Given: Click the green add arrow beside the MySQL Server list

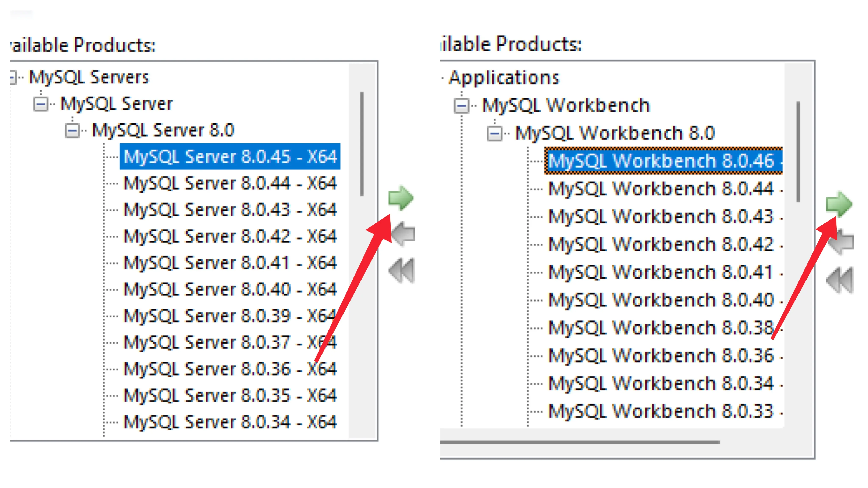Looking at the screenshot, I should (x=401, y=198).
